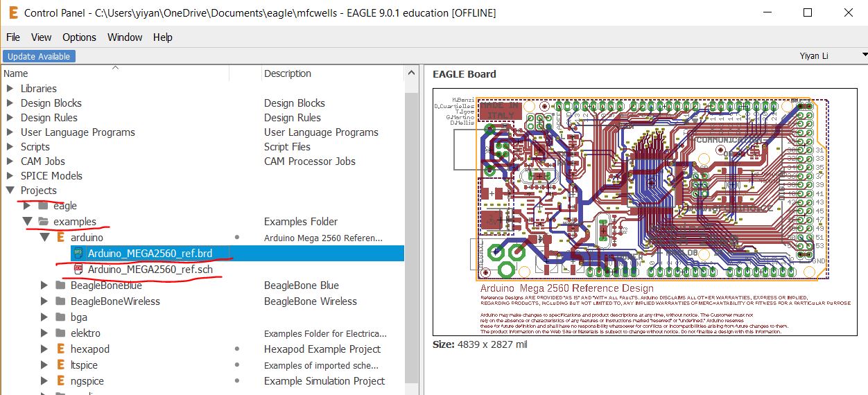
Task: Click the ltspice project E icon
Action: pyautogui.click(x=61, y=365)
